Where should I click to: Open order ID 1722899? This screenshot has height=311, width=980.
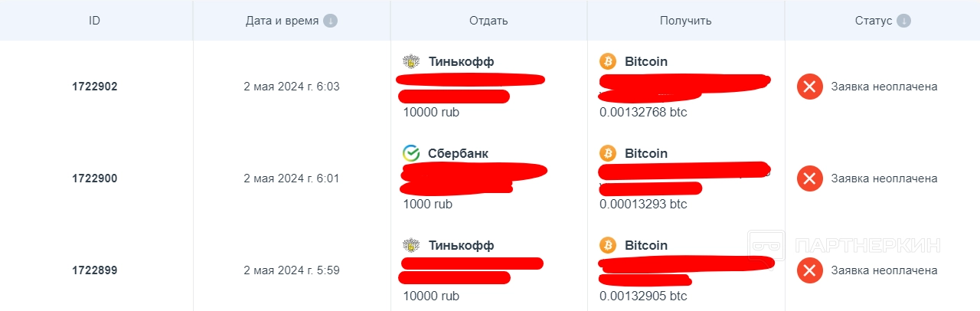click(x=95, y=270)
